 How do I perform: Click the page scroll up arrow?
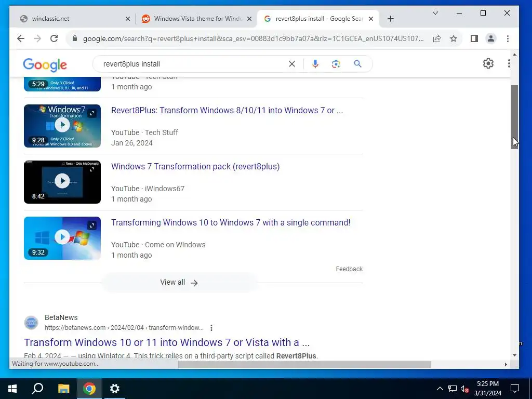tap(515, 55)
